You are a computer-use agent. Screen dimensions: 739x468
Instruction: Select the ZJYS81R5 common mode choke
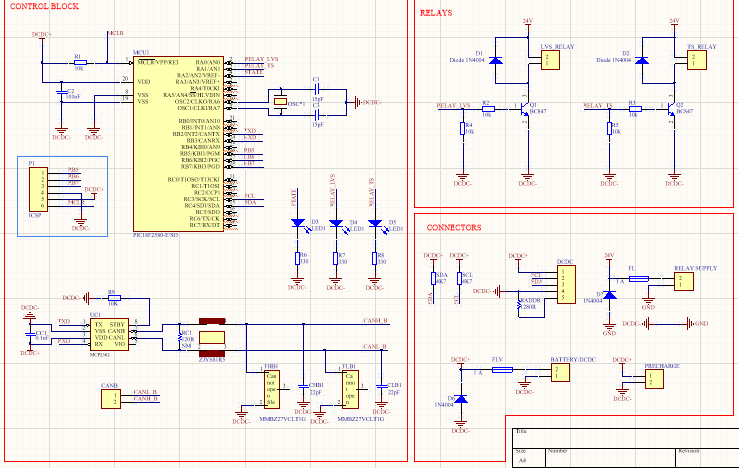pyautogui.click(x=212, y=337)
